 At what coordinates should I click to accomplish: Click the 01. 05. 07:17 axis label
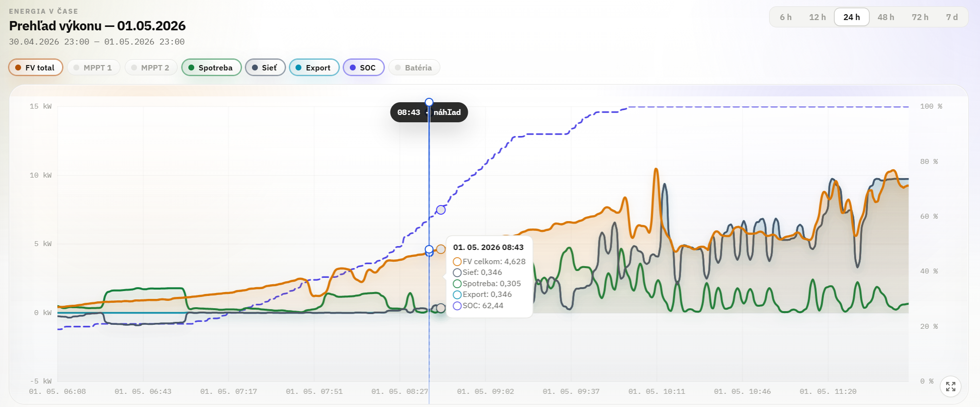pyautogui.click(x=228, y=392)
